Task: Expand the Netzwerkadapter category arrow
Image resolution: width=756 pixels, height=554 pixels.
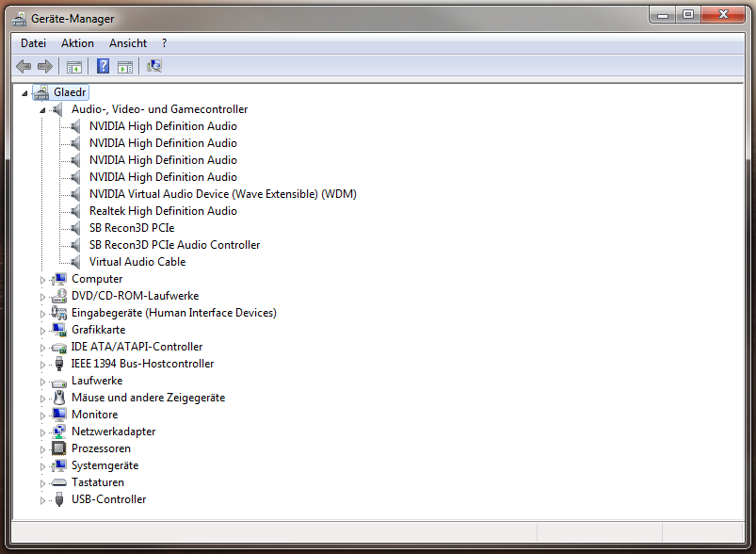Action: [x=42, y=432]
